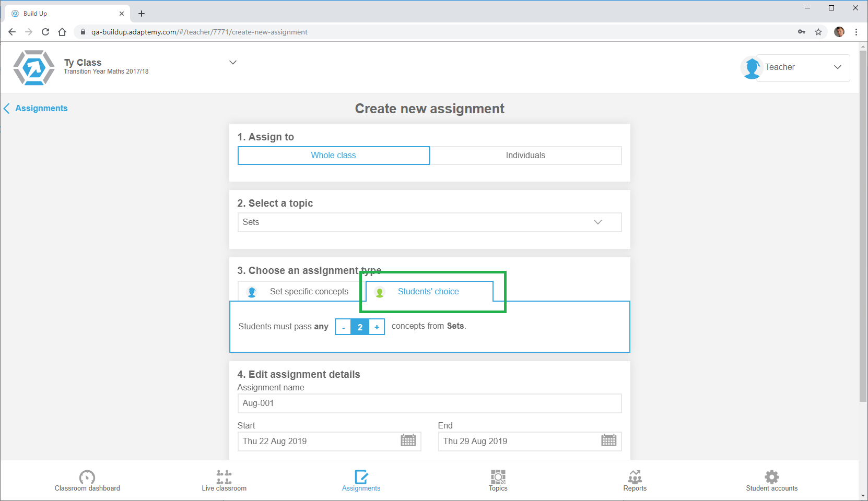The image size is (868, 501).
Task: Click the Assignment name input field
Action: [429, 403]
